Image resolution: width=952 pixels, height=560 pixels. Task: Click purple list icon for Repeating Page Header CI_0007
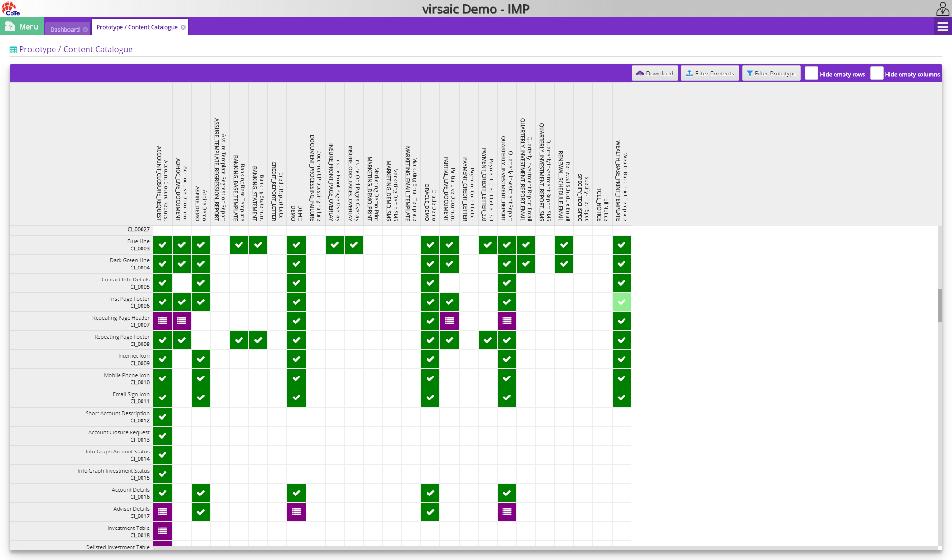click(163, 321)
